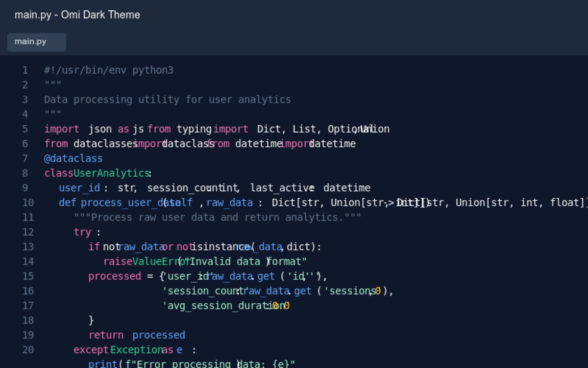Click the 'try' keyword on line 12

[82, 232]
